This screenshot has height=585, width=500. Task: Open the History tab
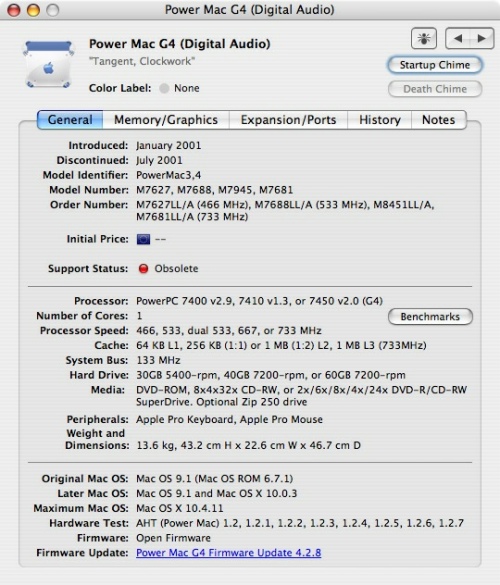tap(379, 120)
